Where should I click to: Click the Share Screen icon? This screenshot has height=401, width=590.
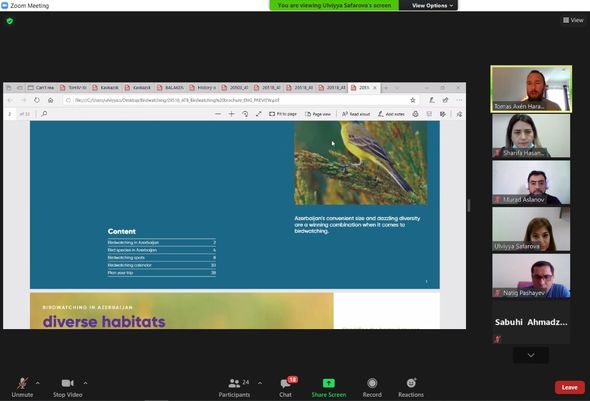point(329,383)
